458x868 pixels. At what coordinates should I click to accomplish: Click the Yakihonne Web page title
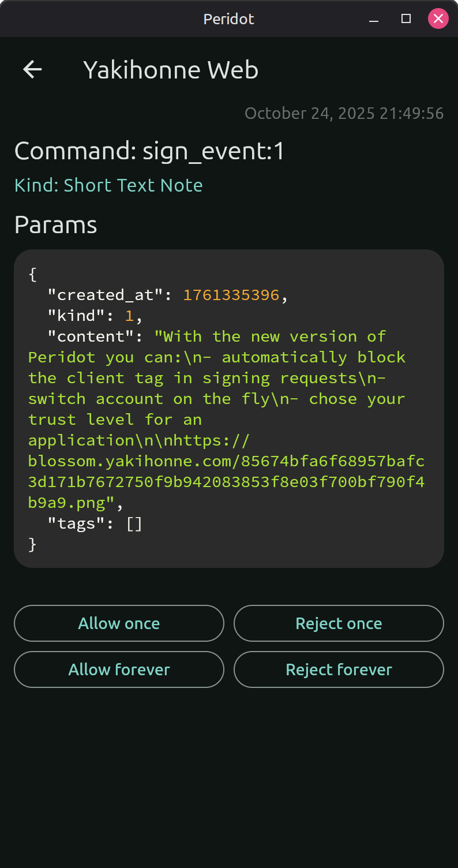click(x=171, y=70)
